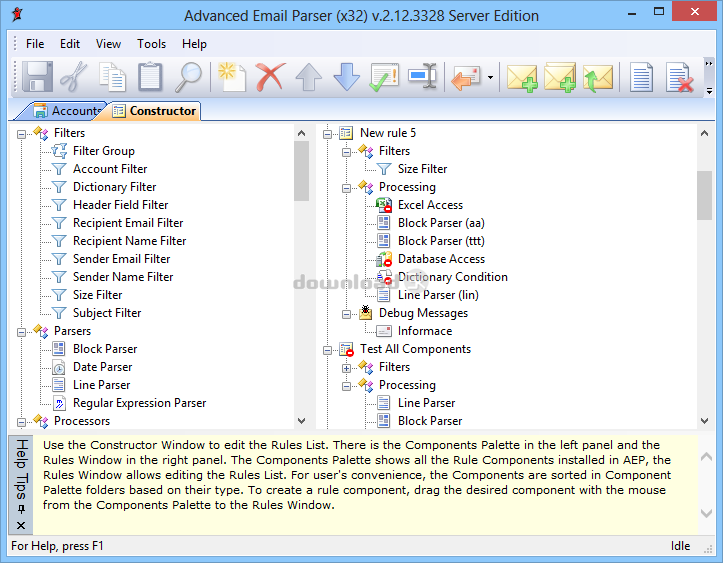This screenshot has width=723, height=563.
Task: Collapse Processing under Test All Components
Action: (x=346, y=386)
